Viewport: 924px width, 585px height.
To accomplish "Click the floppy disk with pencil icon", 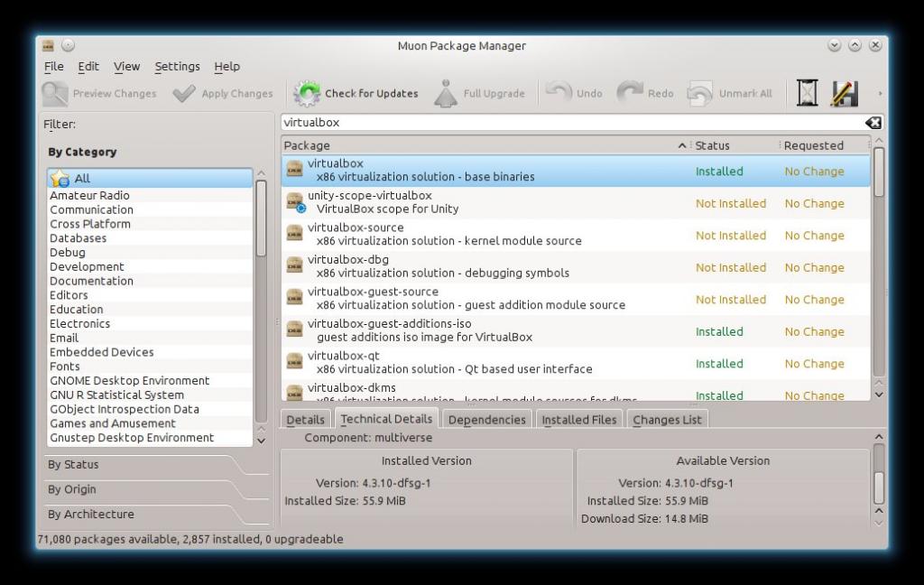I will click(x=844, y=93).
